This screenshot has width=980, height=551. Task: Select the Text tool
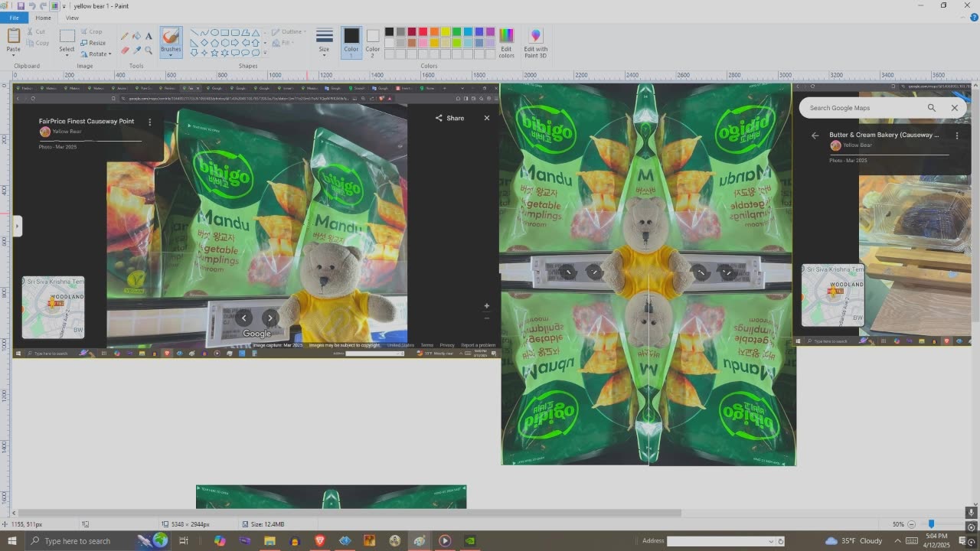pyautogui.click(x=149, y=36)
